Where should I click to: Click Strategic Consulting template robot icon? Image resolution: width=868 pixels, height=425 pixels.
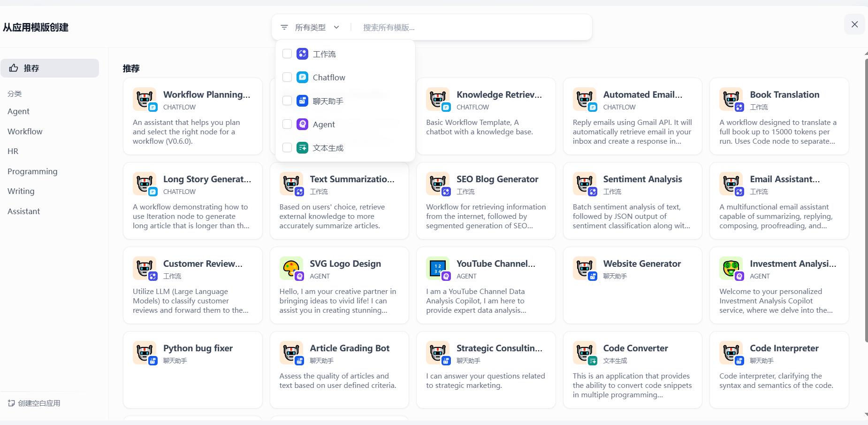click(438, 353)
